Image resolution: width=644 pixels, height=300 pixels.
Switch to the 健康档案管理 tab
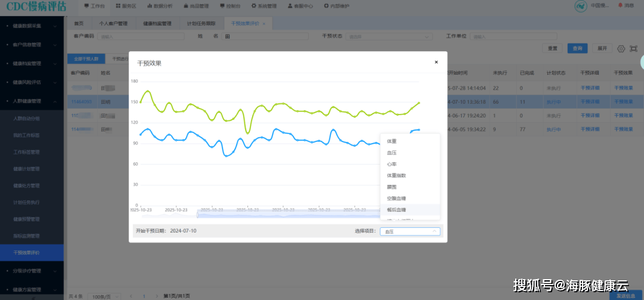tap(157, 24)
